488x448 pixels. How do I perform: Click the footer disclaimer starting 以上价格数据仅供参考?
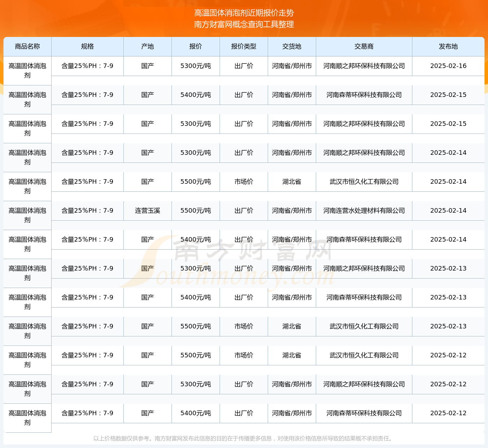click(244, 439)
